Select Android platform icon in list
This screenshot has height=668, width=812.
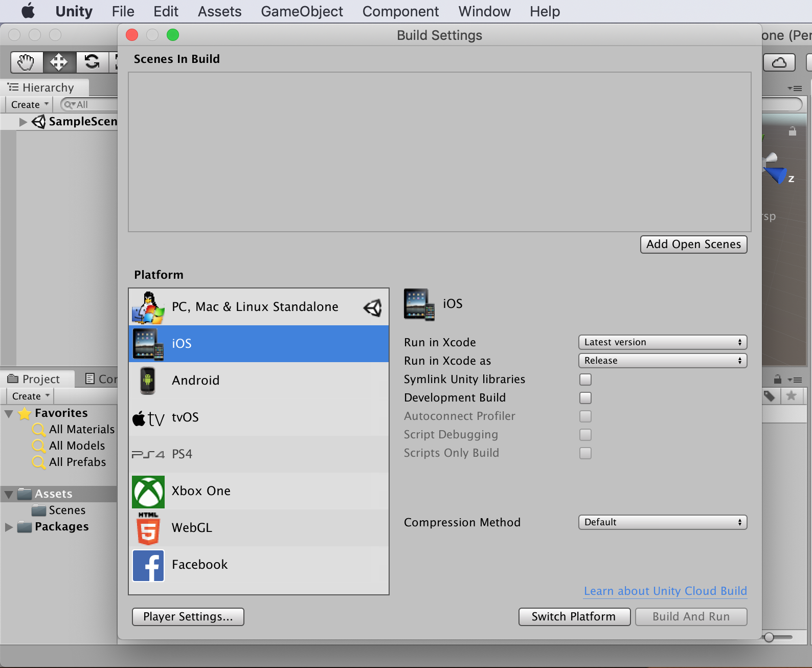(148, 381)
